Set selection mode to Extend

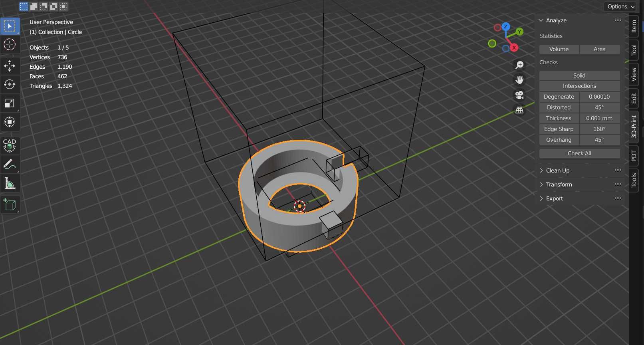click(34, 6)
